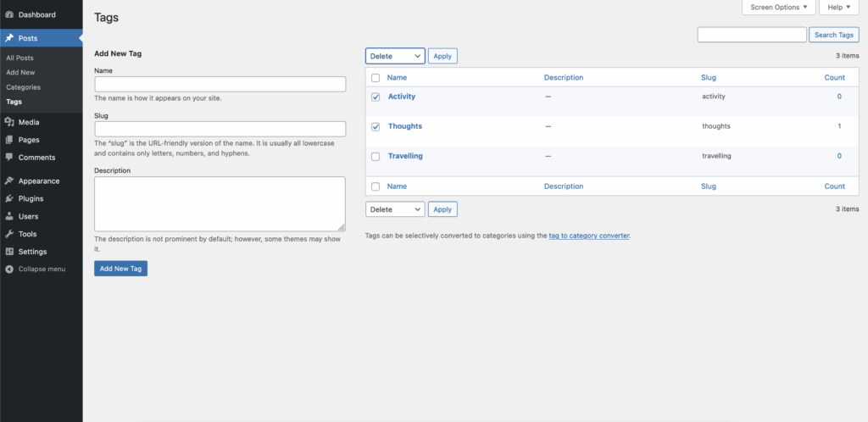Open the Plugins menu label
This screenshot has height=422, width=868.
click(31, 198)
